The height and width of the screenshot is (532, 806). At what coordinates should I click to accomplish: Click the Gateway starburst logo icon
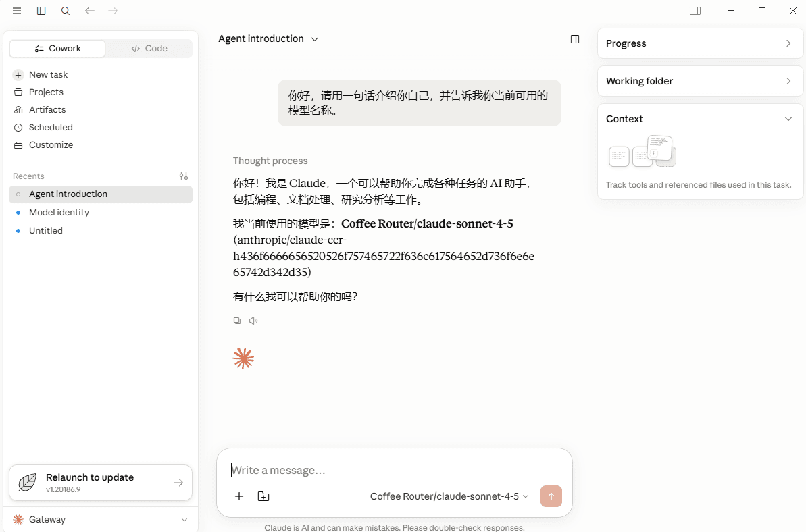pos(18,520)
